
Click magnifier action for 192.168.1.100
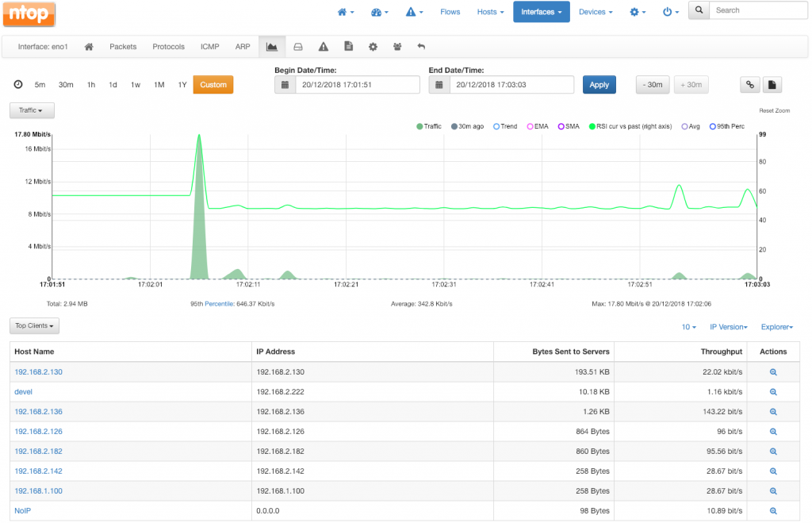[x=773, y=491]
